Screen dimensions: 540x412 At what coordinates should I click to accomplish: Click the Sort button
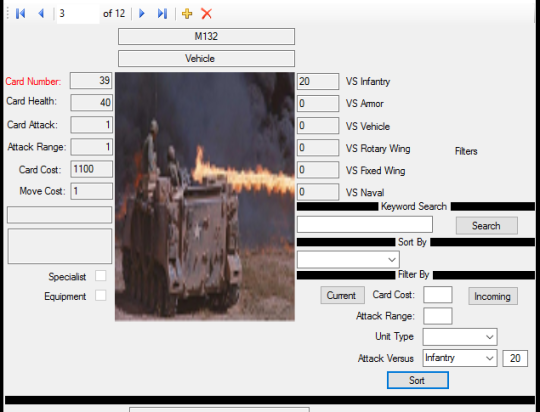(x=418, y=380)
